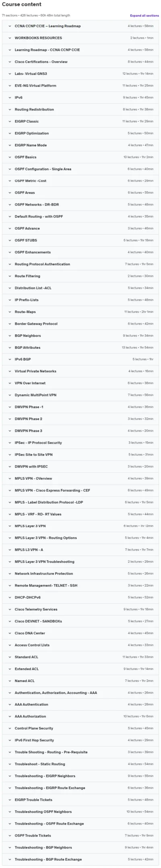Click chevron beside DMVPN Phase 3

pyautogui.click(x=10, y=431)
